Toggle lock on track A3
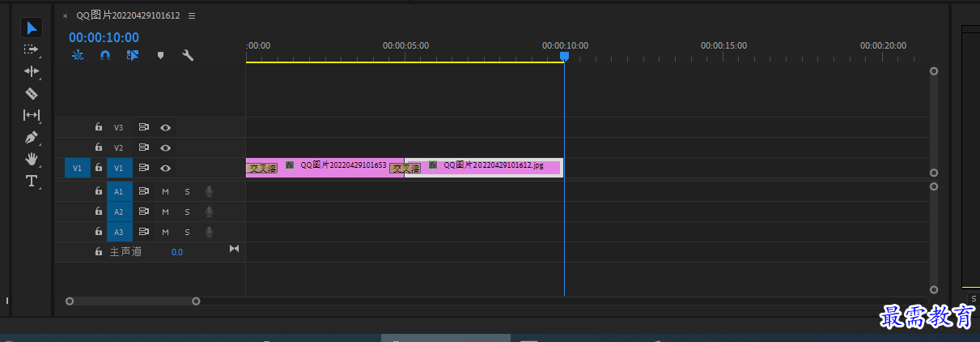This screenshot has height=342, width=980. coord(99,232)
